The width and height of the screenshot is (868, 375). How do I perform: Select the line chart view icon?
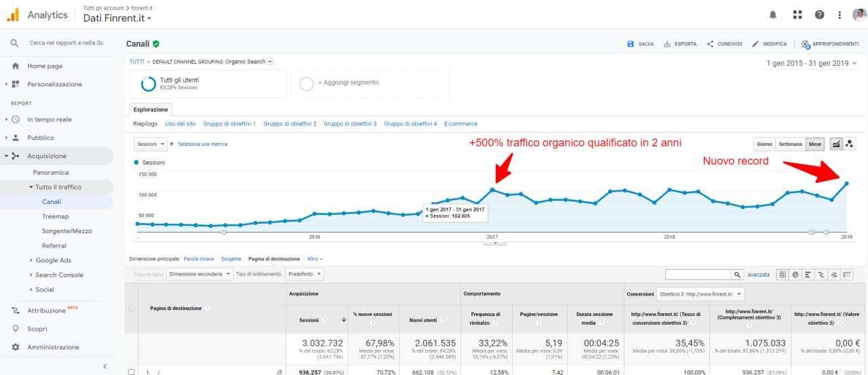coord(835,144)
